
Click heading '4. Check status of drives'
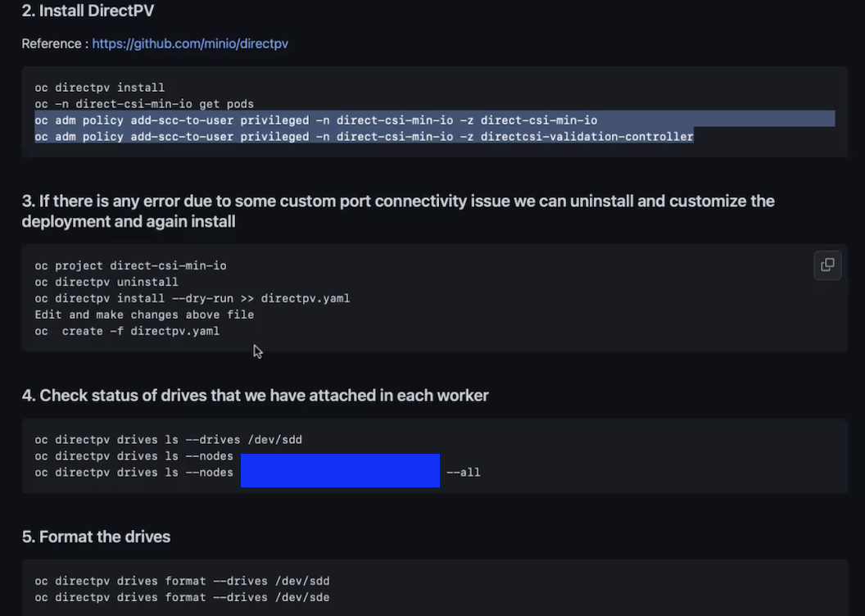pos(255,396)
